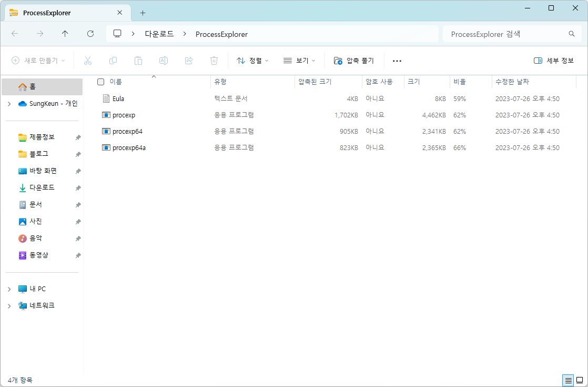Tick the select-all checkbox in header

pos(100,82)
